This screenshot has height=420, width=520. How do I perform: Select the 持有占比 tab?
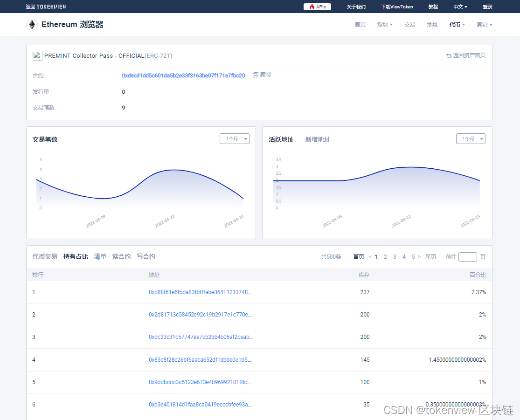(76, 256)
